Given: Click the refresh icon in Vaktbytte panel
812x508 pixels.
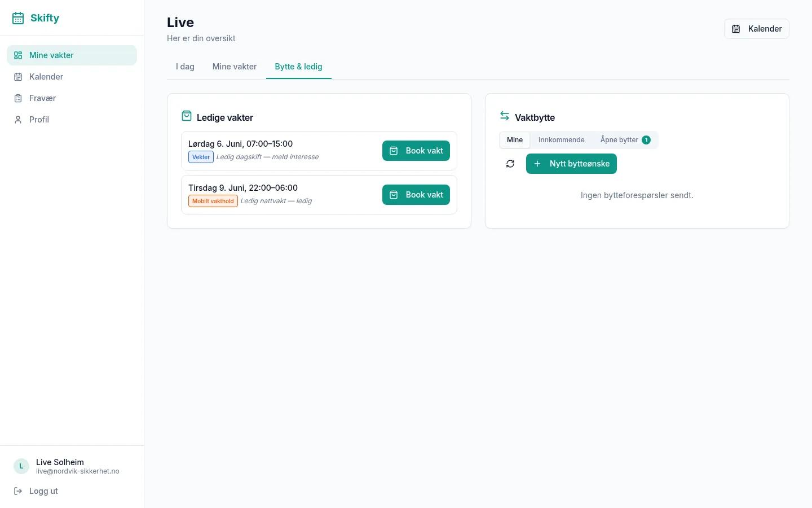Looking at the screenshot, I should (x=510, y=164).
